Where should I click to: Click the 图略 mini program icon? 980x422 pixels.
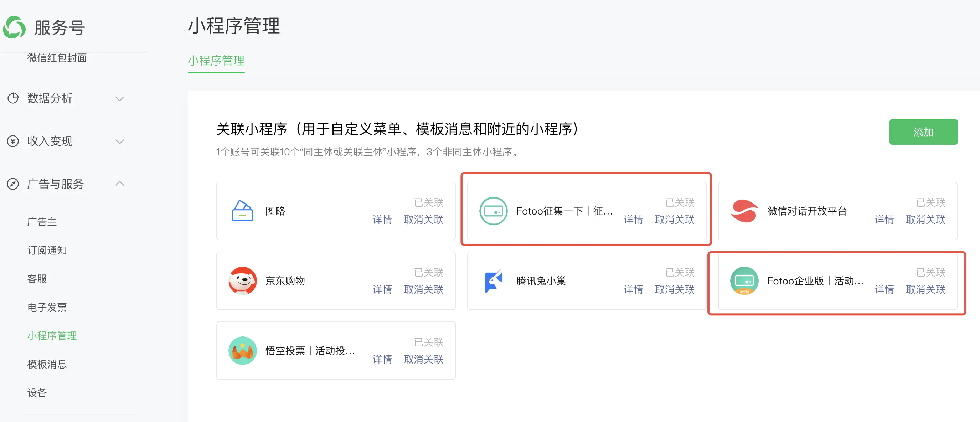(242, 211)
